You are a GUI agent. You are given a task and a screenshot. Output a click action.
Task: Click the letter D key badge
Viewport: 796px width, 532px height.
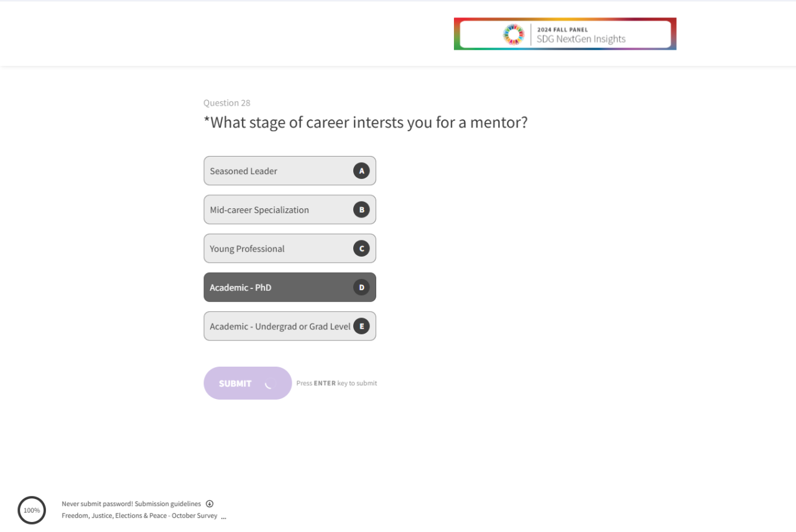point(361,287)
